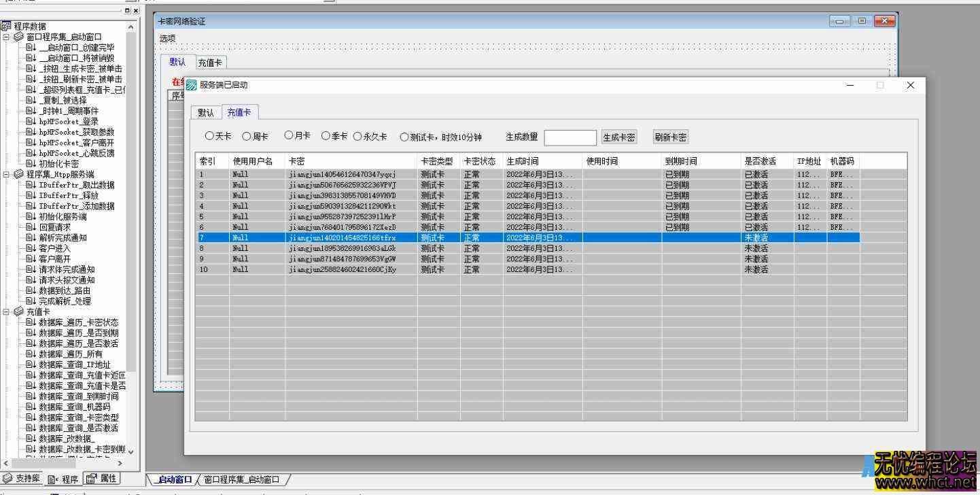980x495 pixels.
Task: Click the module icon beside 窗口程序集_启动窗口
Action: 19,37
